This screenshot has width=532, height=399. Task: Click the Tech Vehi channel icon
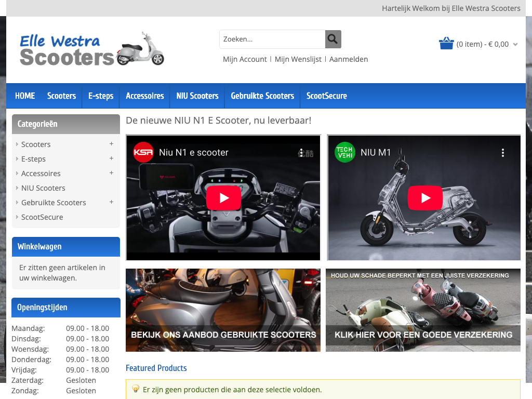(x=345, y=153)
